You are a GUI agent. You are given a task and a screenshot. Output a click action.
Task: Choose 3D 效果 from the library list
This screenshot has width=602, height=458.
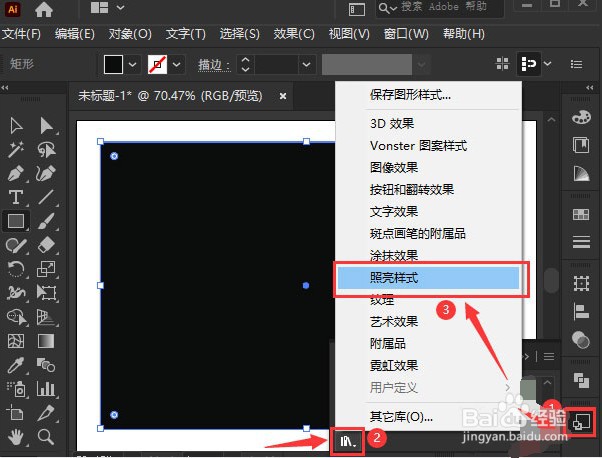pyautogui.click(x=428, y=124)
